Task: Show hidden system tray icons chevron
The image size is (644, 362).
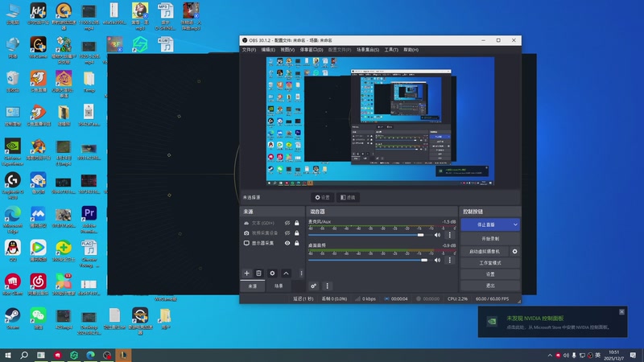Action: click(550, 355)
